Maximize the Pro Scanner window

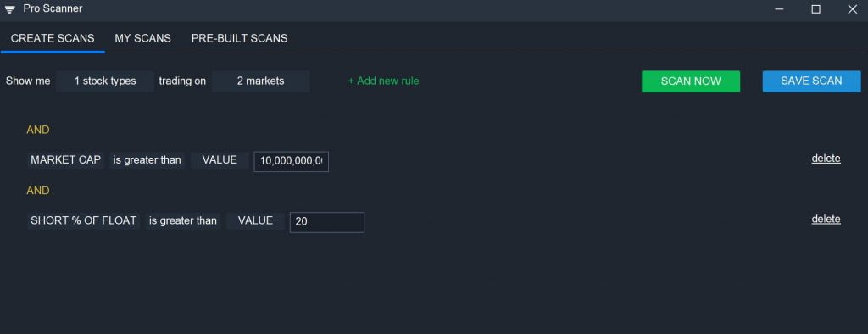[x=816, y=9]
